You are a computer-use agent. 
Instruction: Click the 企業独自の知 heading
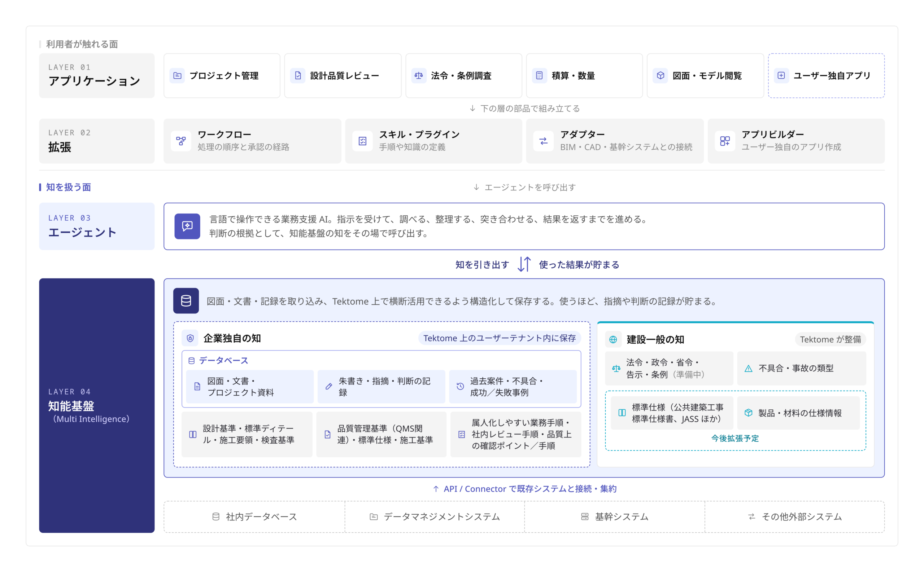click(x=232, y=338)
